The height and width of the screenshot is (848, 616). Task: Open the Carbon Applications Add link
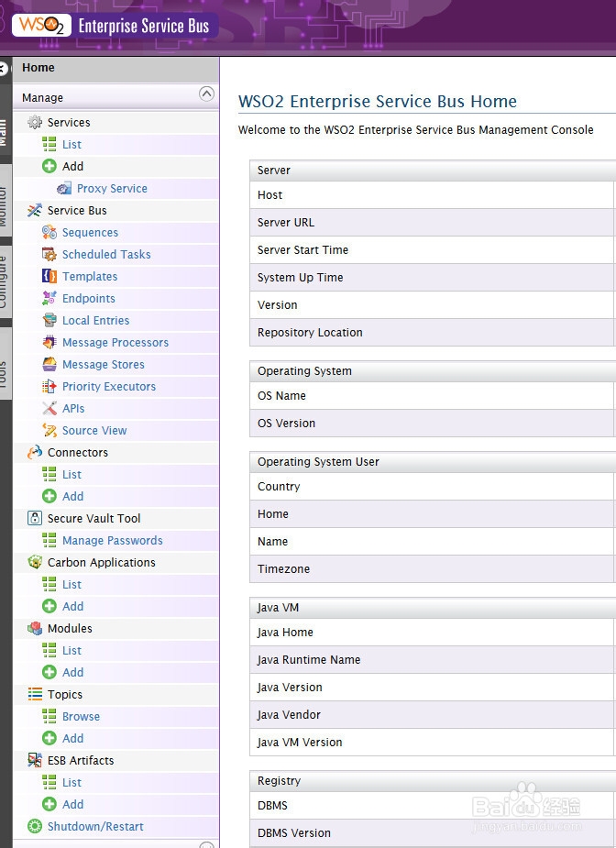coord(73,606)
